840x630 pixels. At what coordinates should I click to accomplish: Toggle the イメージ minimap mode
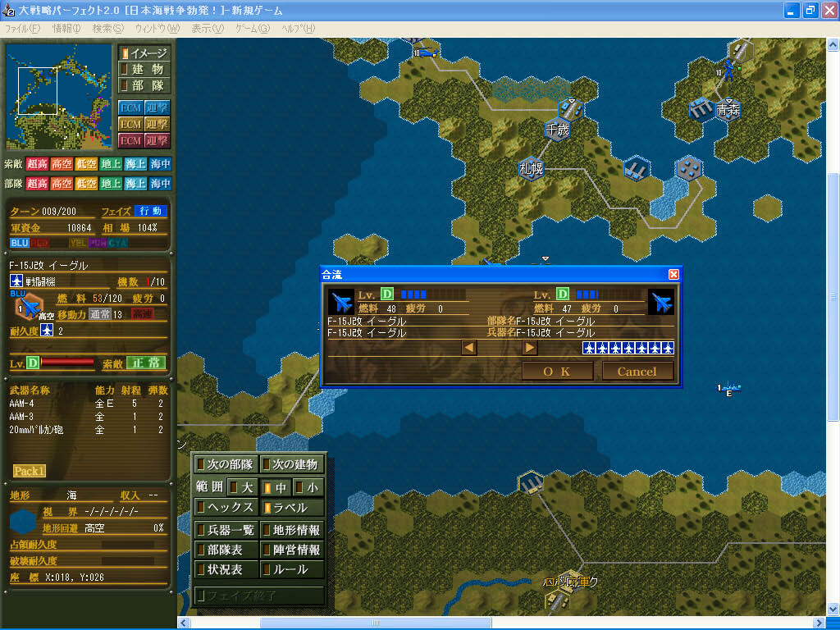pos(144,53)
